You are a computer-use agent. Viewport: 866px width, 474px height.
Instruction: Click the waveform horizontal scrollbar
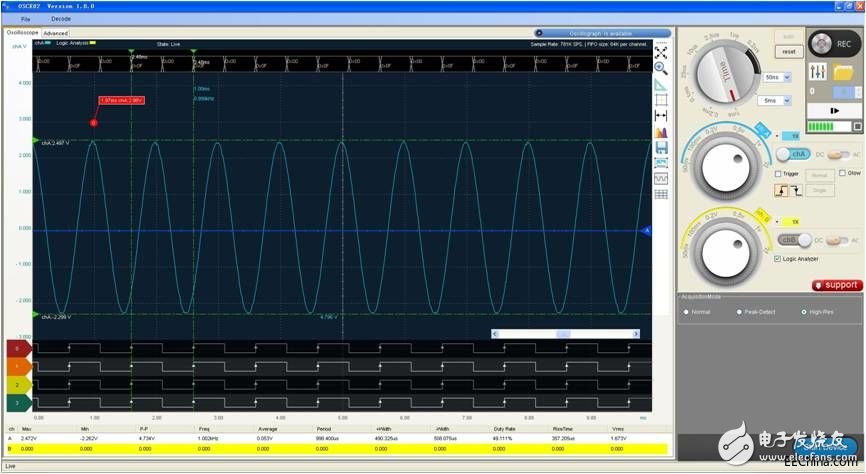point(563,333)
